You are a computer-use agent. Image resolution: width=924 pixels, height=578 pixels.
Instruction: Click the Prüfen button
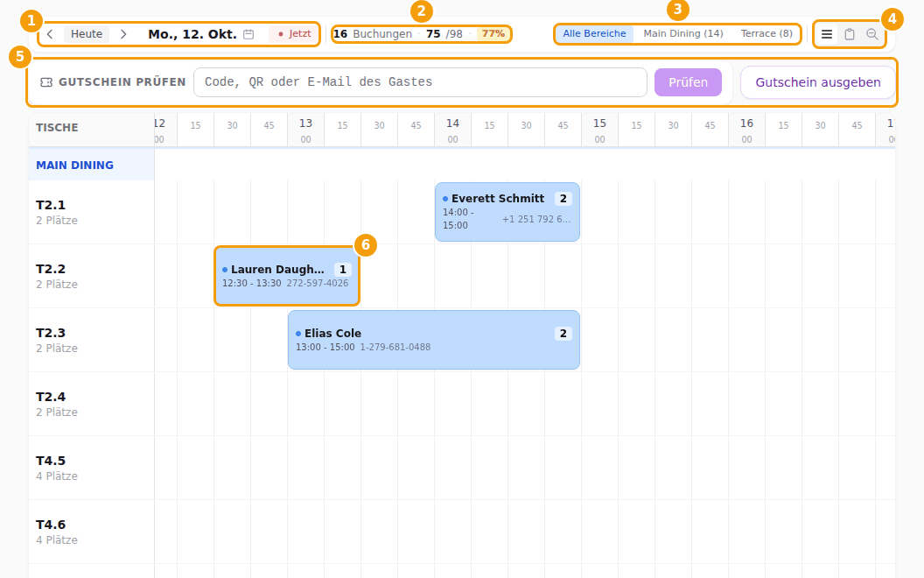coord(688,82)
